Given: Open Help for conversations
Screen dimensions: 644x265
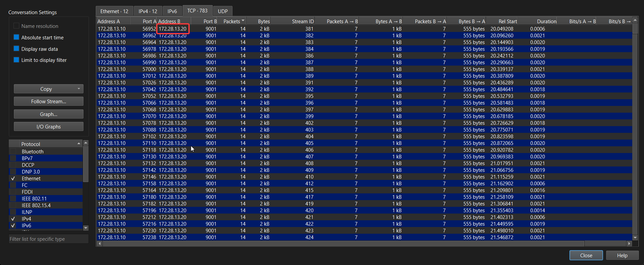Looking at the screenshot, I should pyautogui.click(x=622, y=256).
